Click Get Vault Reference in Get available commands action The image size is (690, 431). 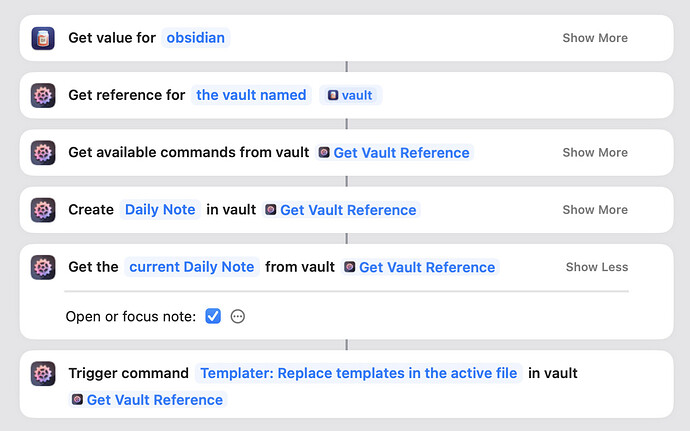(394, 153)
